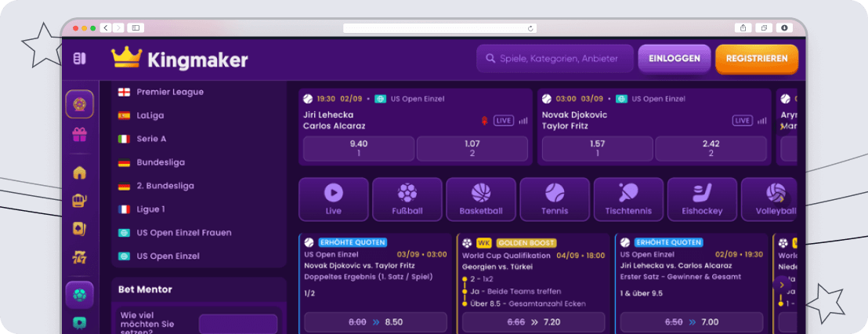Screen dimensions: 868x334
Task: Open Safari downloads button
Action: click(x=784, y=27)
